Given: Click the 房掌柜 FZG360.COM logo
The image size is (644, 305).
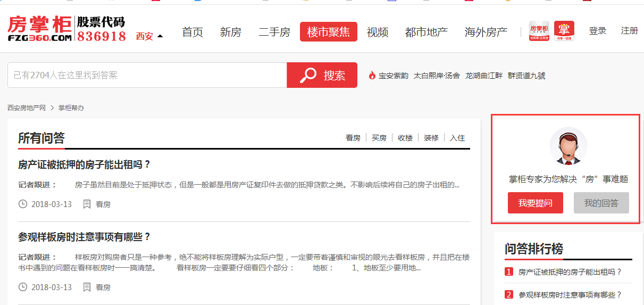Looking at the screenshot, I should click(40, 29).
